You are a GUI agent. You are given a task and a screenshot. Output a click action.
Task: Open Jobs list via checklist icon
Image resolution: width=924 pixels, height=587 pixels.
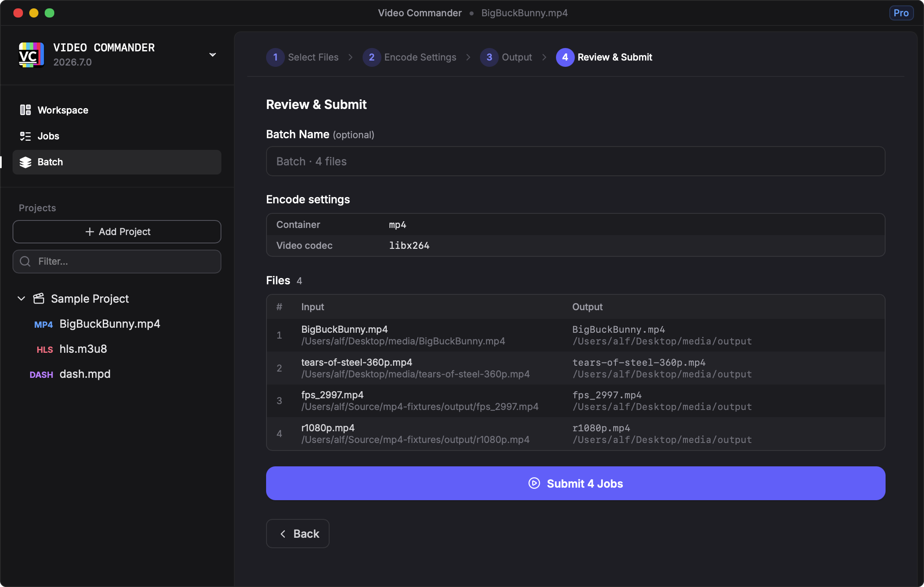click(x=25, y=136)
